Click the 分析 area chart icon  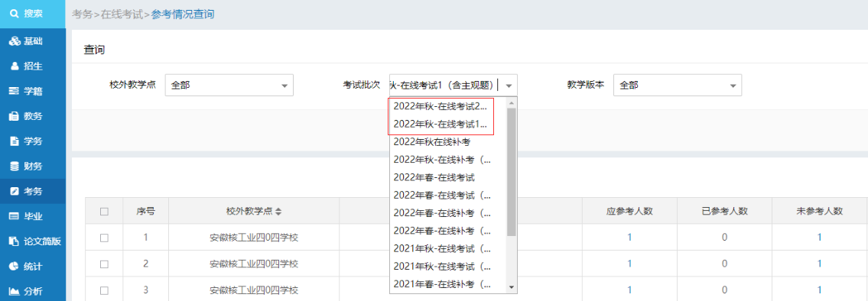click(x=15, y=291)
